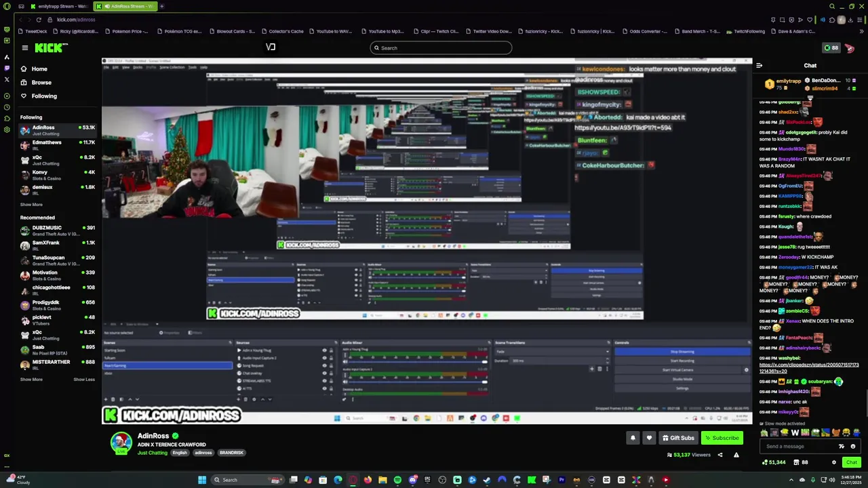The image size is (868, 488).
Task: Click the kick.com/adinross address bar
Action: coord(76,20)
